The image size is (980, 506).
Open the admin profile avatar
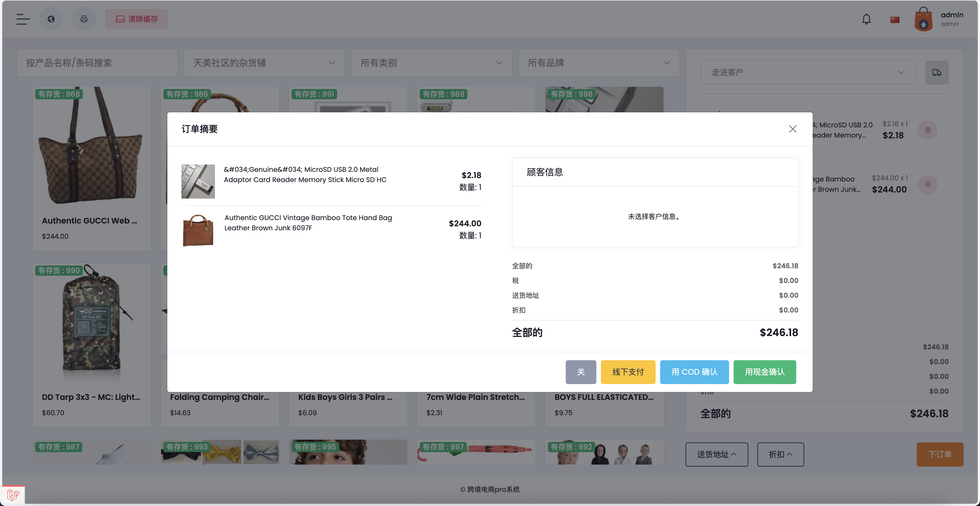coord(924,19)
